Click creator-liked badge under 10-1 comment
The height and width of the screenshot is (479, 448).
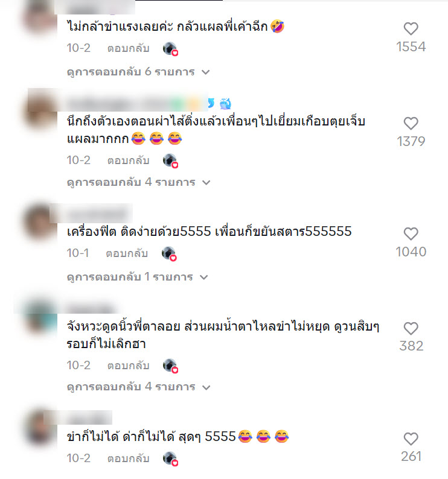click(x=170, y=254)
